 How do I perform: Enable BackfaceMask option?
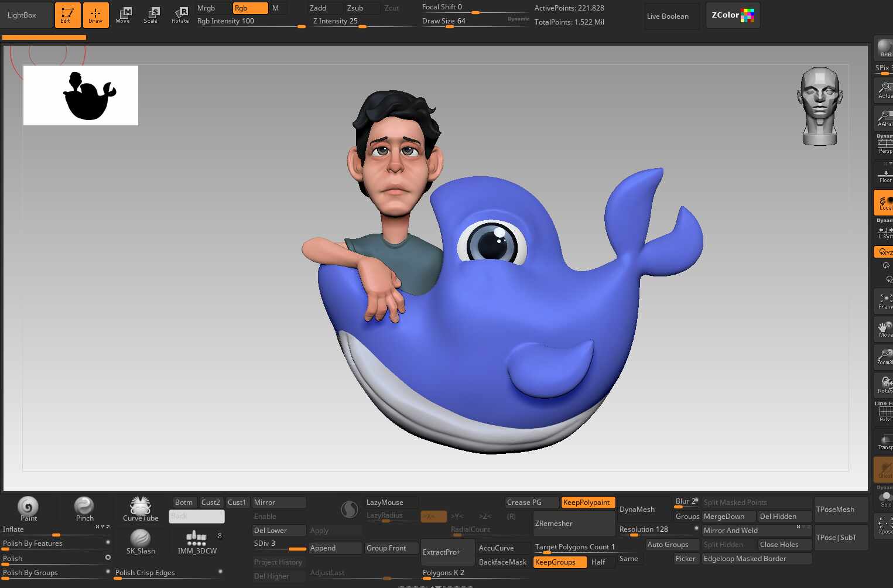tap(502, 562)
